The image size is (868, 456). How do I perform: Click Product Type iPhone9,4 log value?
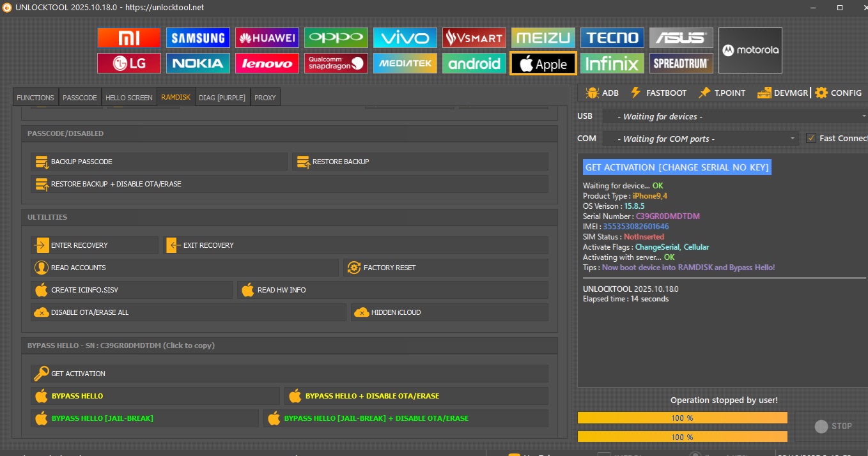(x=650, y=196)
